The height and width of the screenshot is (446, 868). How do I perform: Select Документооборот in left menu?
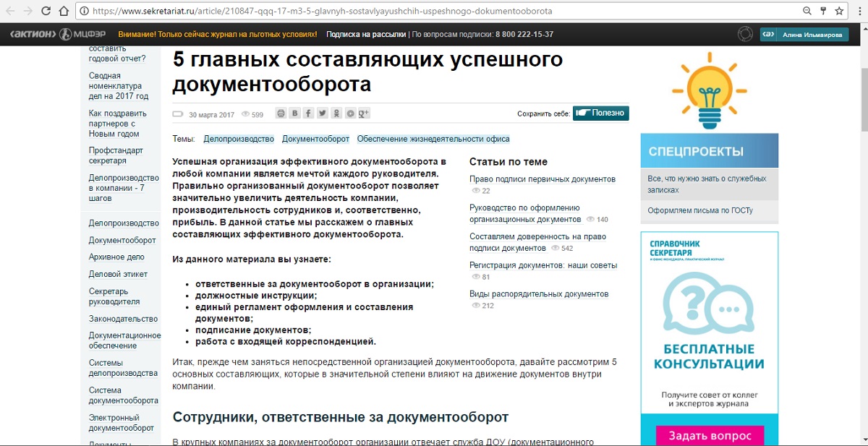point(122,240)
